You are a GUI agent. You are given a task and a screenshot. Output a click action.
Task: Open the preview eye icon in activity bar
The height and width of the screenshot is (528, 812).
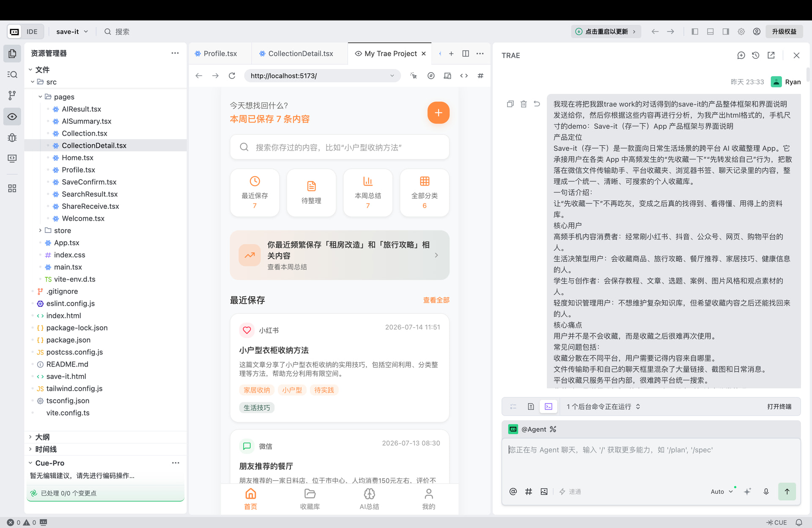coord(12,117)
